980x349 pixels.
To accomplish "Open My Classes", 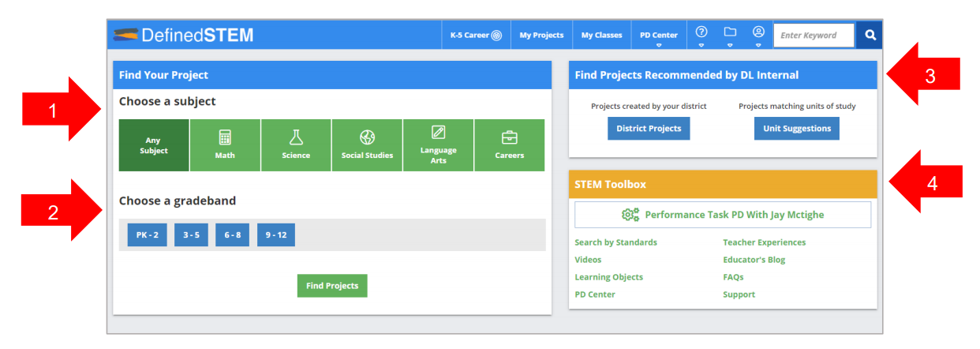I will click(601, 35).
